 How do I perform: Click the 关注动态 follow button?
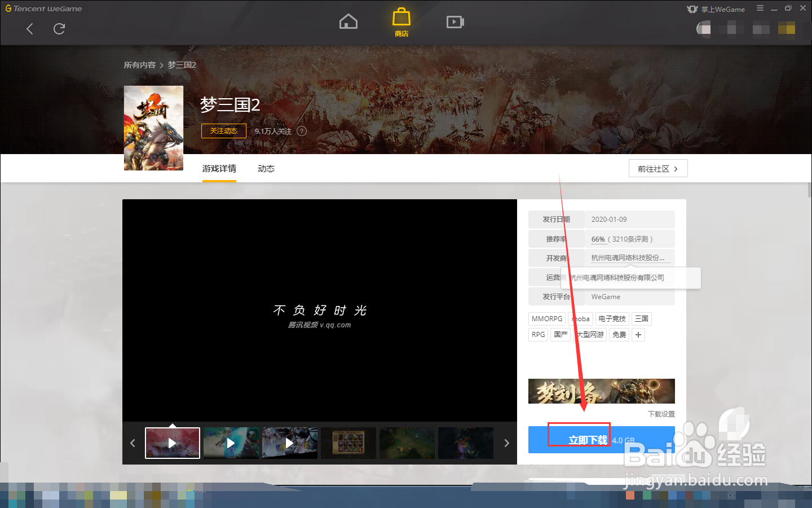click(224, 131)
